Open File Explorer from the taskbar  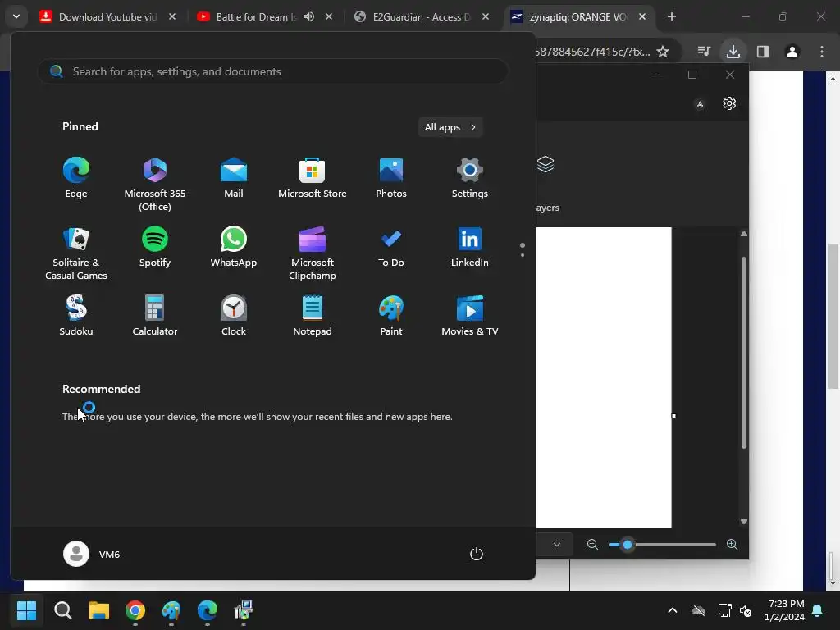[x=99, y=610]
